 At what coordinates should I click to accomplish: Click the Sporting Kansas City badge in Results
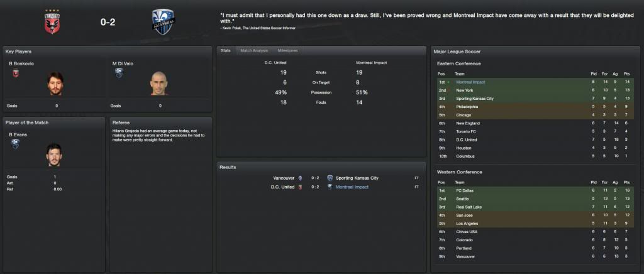tap(330, 178)
